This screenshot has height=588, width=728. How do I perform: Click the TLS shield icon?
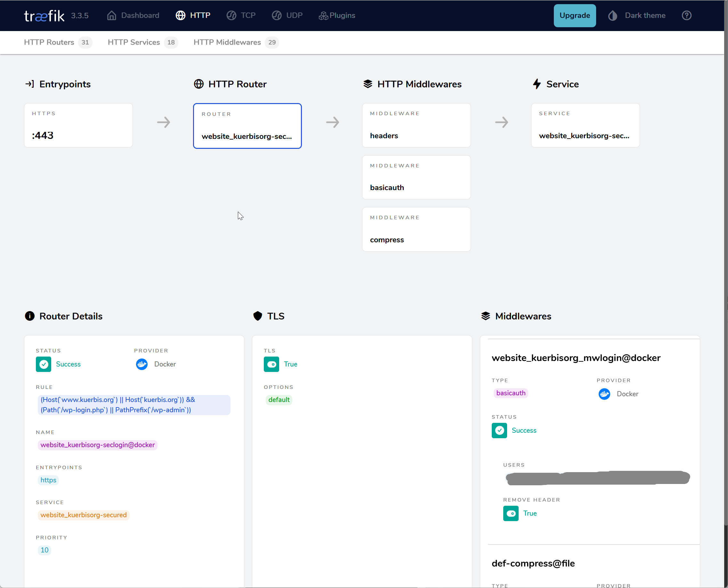point(258,316)
